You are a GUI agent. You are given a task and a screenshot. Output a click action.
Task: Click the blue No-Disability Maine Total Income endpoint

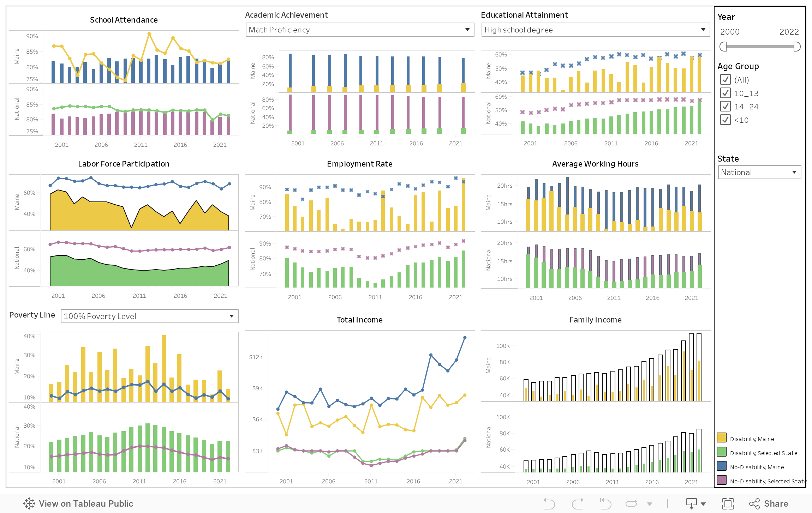pos(465,338)
